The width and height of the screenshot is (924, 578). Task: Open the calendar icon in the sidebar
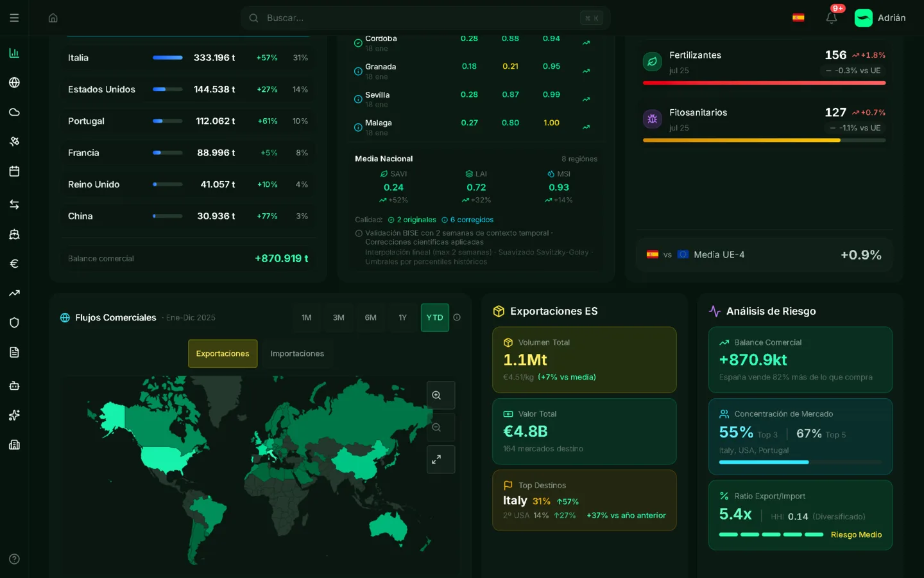click(x=14, y=171)
